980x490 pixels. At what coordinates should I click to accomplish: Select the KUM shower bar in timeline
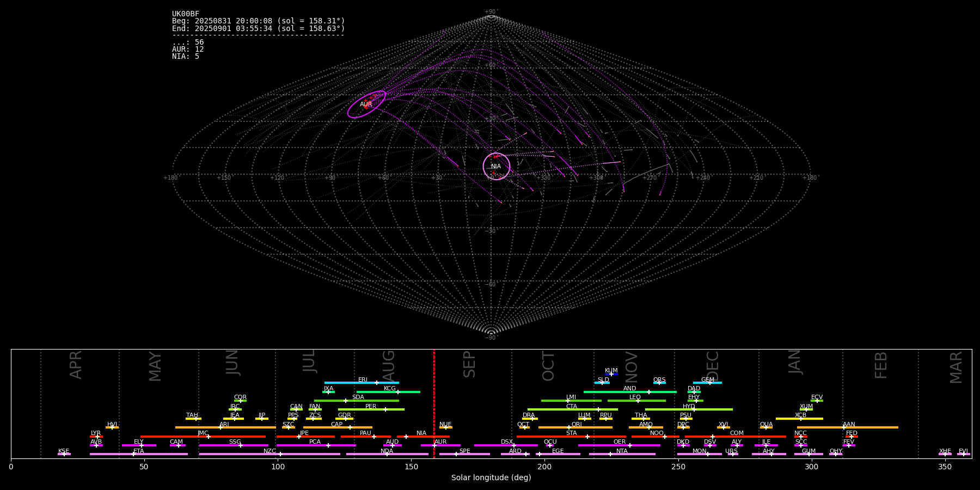(611, 374)
